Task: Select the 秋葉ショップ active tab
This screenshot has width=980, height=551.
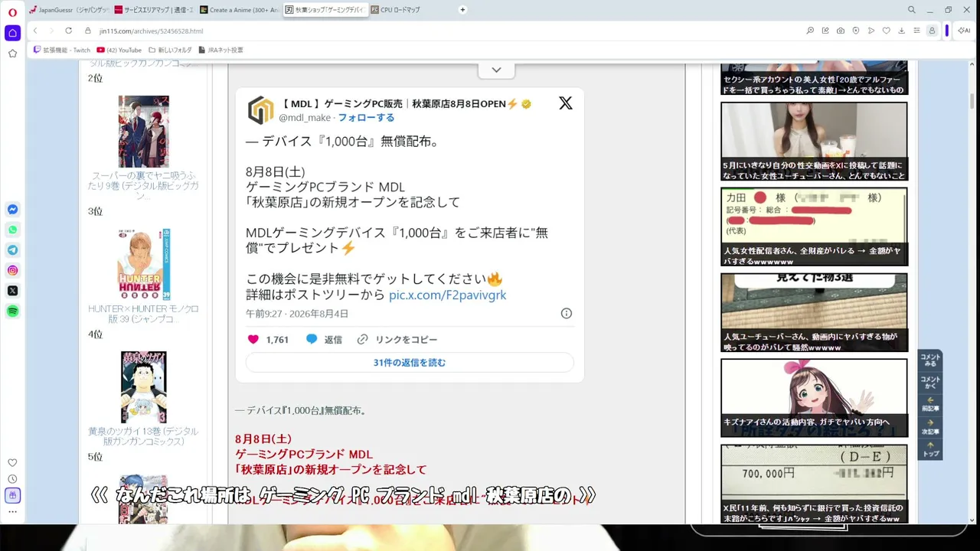Action: 325,10
